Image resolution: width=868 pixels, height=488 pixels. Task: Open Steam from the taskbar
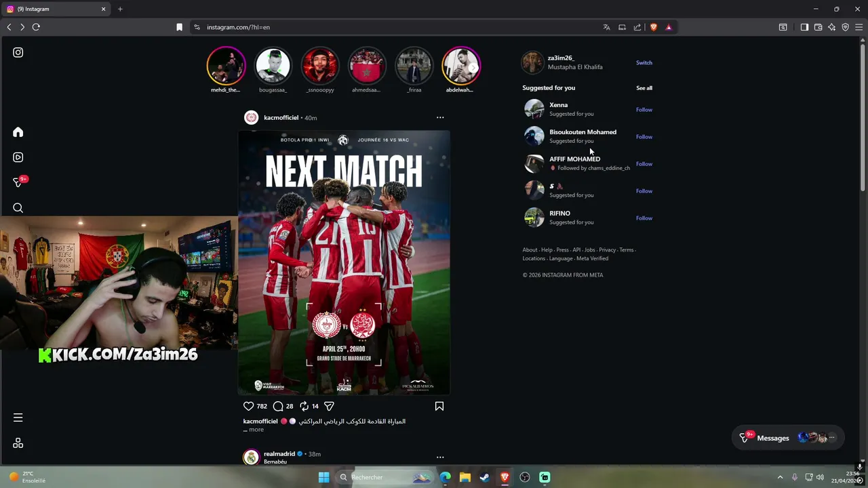tap(485, 477)
